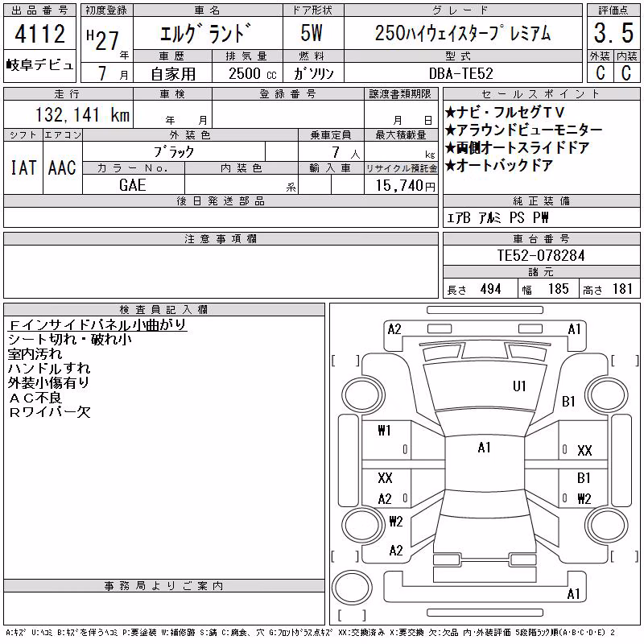
Task: Click the H27 registration year
Action: click(103, 39)
